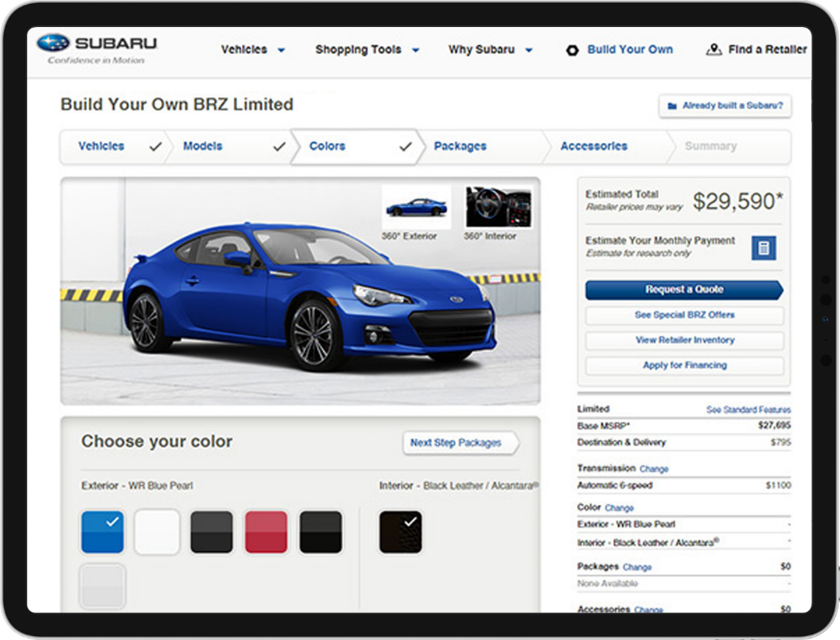Open the Summary step tab

pos(729,146)
